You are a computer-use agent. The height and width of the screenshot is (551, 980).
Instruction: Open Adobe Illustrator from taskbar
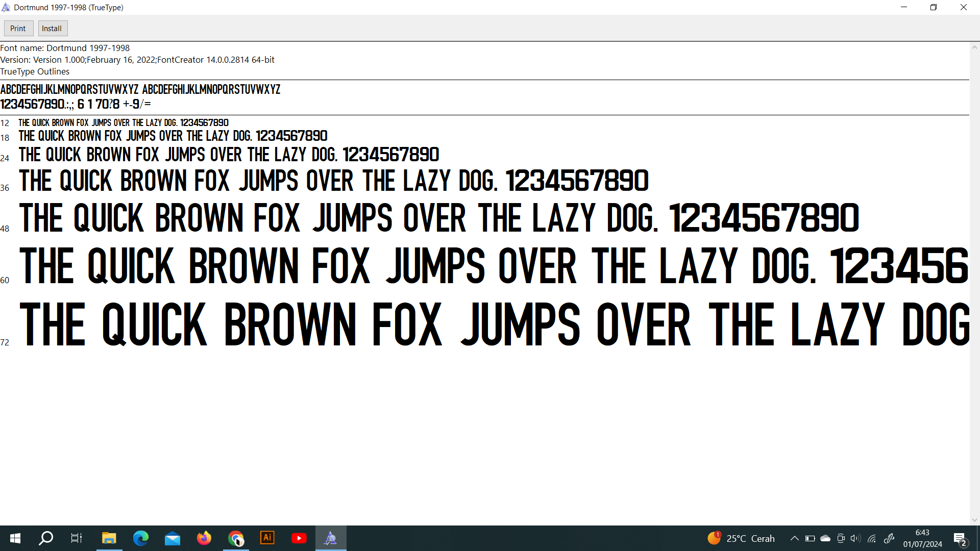(267, 538)
